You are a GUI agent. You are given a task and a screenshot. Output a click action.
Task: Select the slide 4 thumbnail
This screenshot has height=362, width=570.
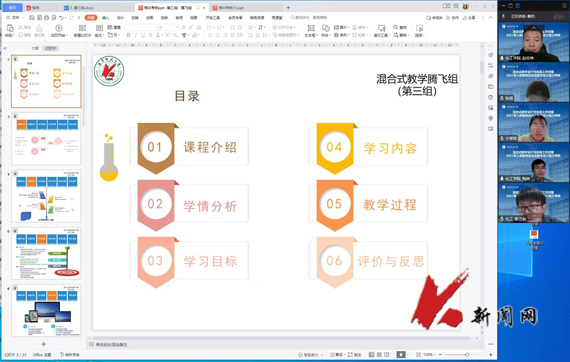click(x=46, y=196)
